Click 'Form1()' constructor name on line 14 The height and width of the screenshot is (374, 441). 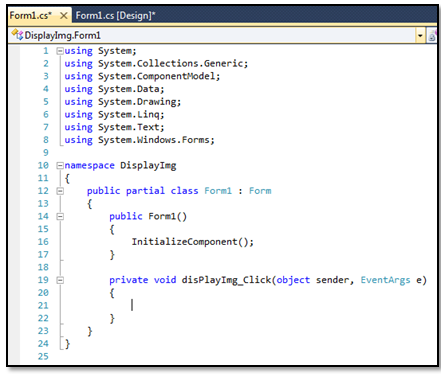tap(167, 216)
